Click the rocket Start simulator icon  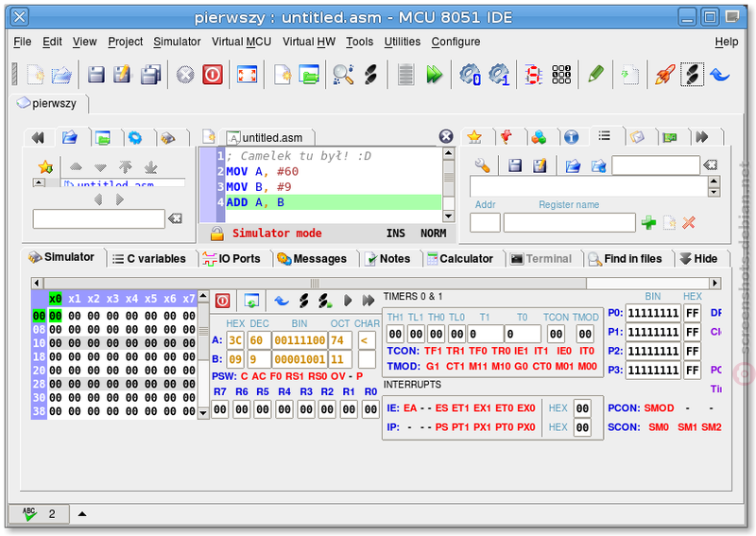pos(665,75)
